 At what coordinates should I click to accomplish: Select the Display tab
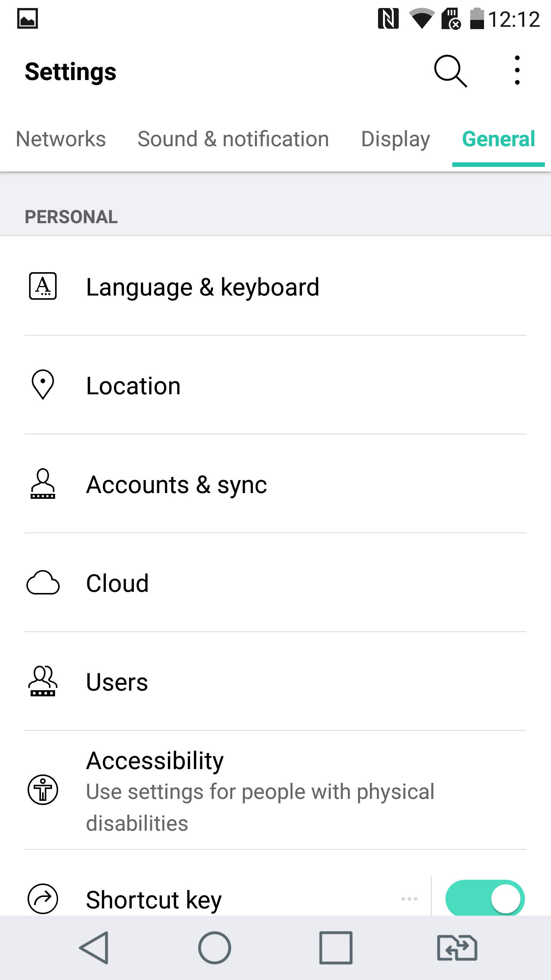pyautogui.click(x=395, y=139)
